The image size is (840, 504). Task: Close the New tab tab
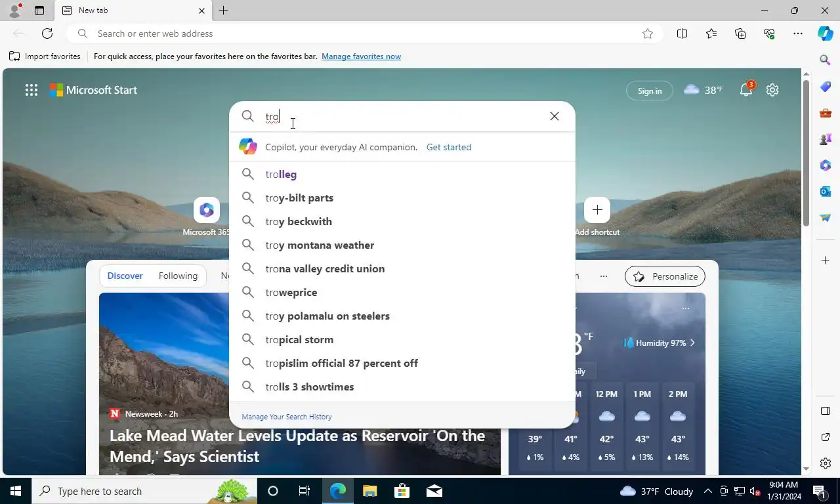(x=201, y=10)
